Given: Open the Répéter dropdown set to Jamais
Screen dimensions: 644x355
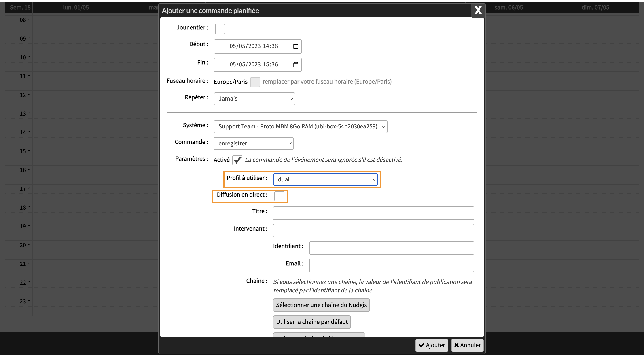Looking at the screenshot, I should click(x=254, y=99).
